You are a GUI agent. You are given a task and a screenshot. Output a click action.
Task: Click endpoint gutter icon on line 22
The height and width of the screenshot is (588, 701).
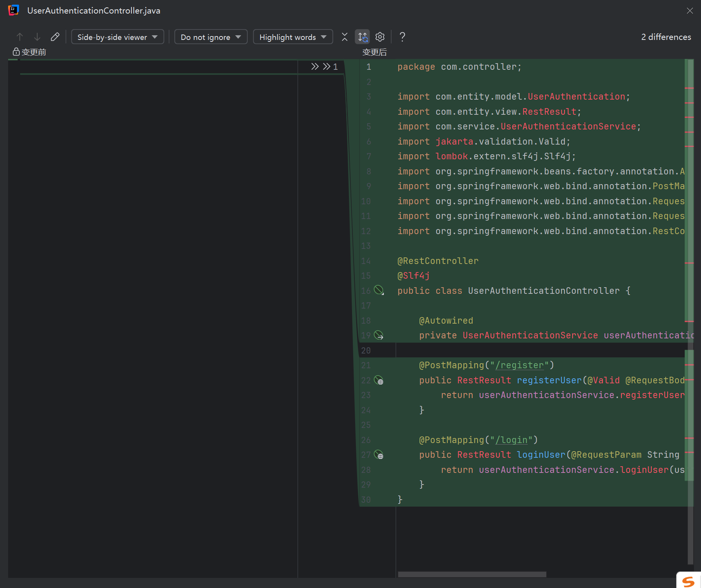(379, 380)
